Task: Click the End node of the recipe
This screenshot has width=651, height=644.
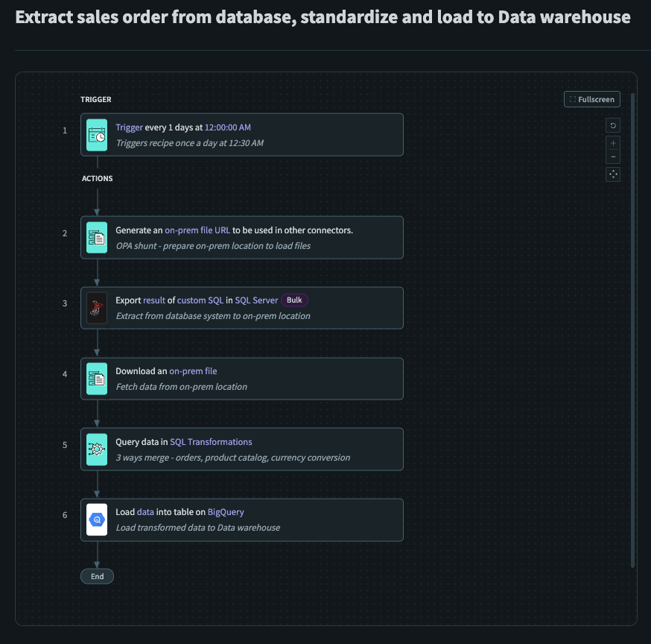Action: (x=97, y=576)
